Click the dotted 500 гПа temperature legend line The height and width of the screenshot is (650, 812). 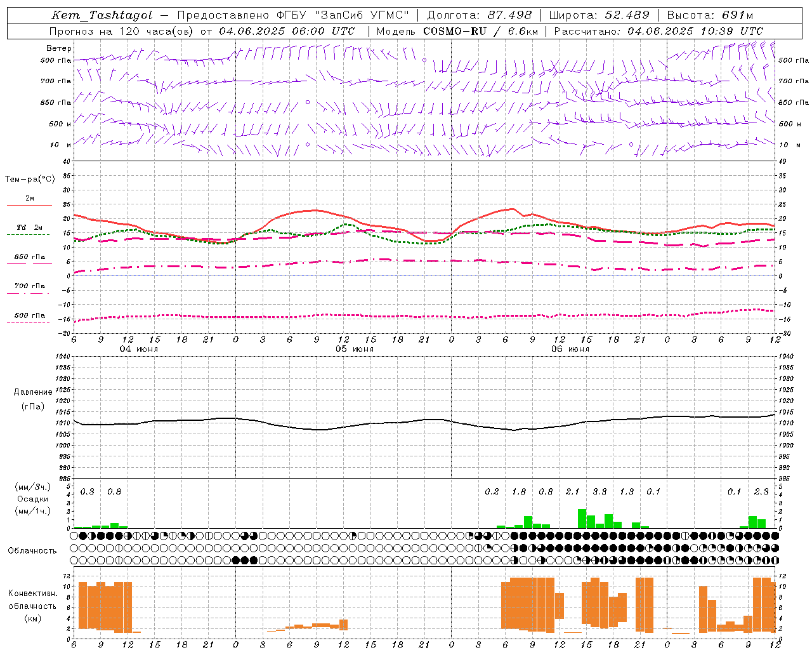click(x=28, y=322)
